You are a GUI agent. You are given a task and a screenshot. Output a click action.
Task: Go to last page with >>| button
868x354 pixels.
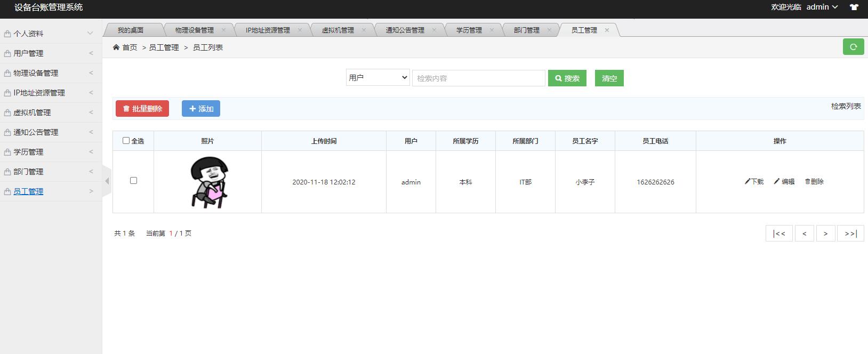tap(851, 233)
